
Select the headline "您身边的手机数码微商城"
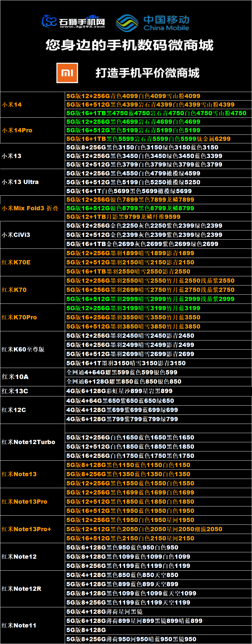pos(130,45)
